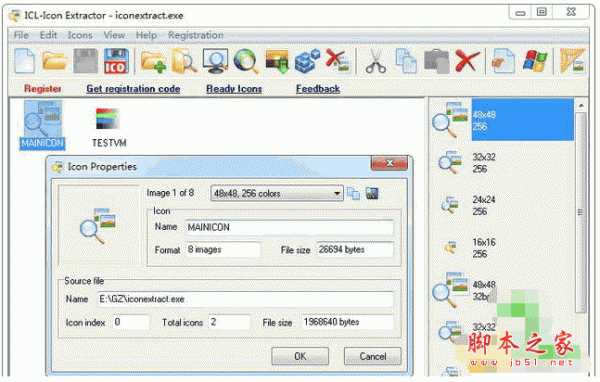Open the Edit menu

[49, 35]
